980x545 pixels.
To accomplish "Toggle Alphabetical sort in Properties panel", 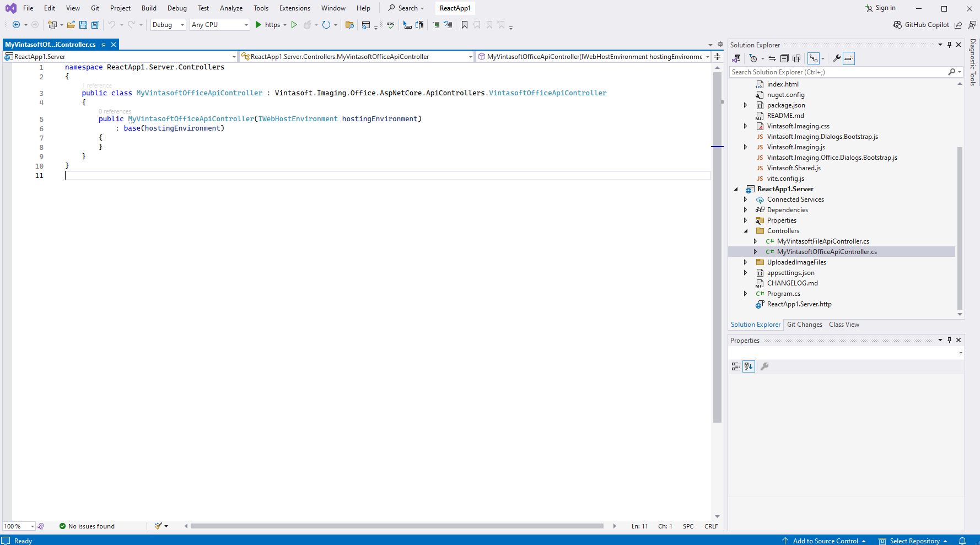I will click(x=749, y=366).
